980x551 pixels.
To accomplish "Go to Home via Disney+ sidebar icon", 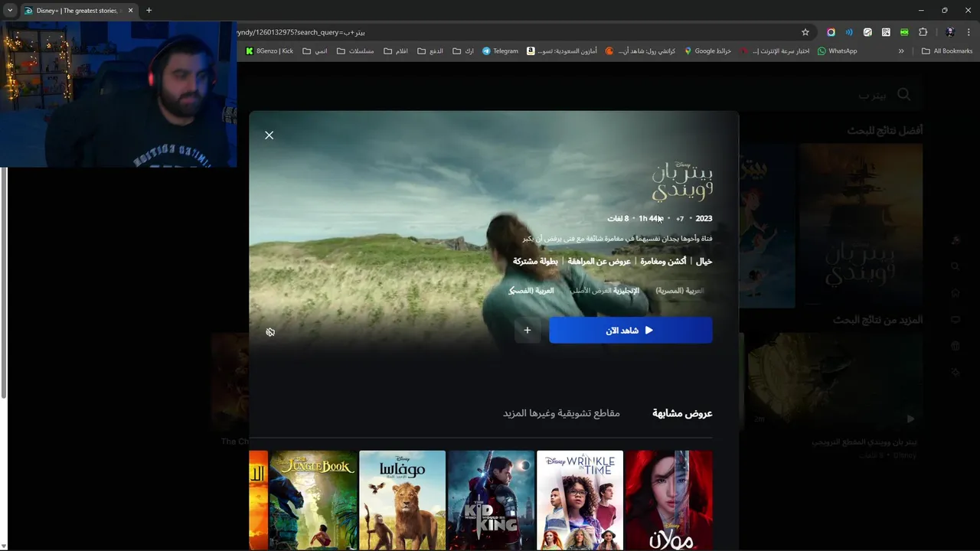I will pyautogui.click(x=955, y=293).
